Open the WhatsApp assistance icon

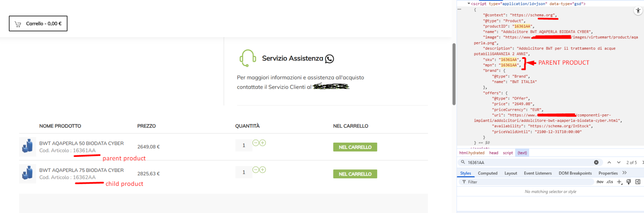pyautogui.click(x=330, y=59)
